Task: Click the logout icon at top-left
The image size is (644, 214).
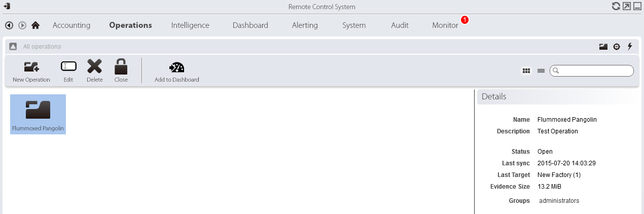Action: point(7,7)
